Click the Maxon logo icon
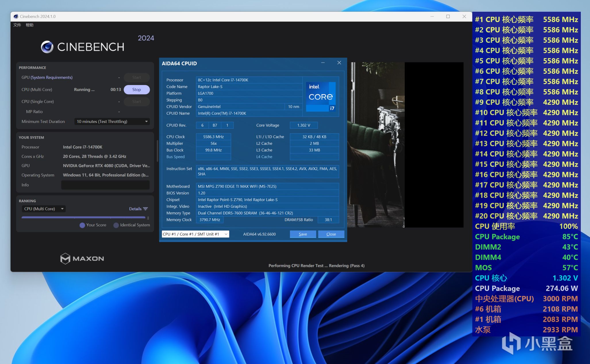This screenshot has width=590, height=364. [65, 258]
